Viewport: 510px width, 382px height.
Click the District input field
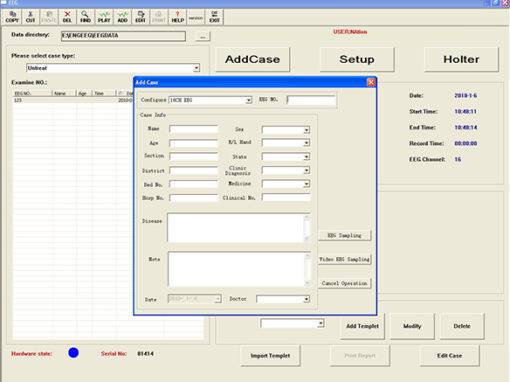pyautogui.click(x=194, y=171)
